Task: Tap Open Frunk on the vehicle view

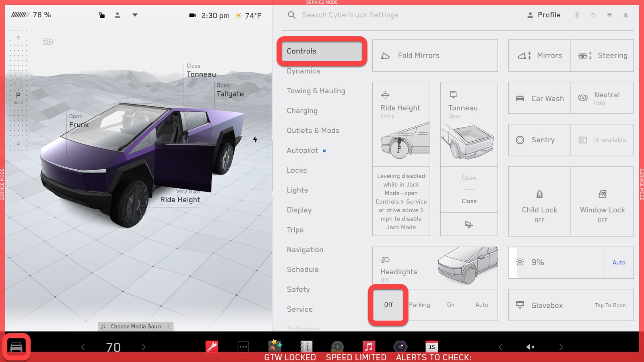Action: pos(79,121)
